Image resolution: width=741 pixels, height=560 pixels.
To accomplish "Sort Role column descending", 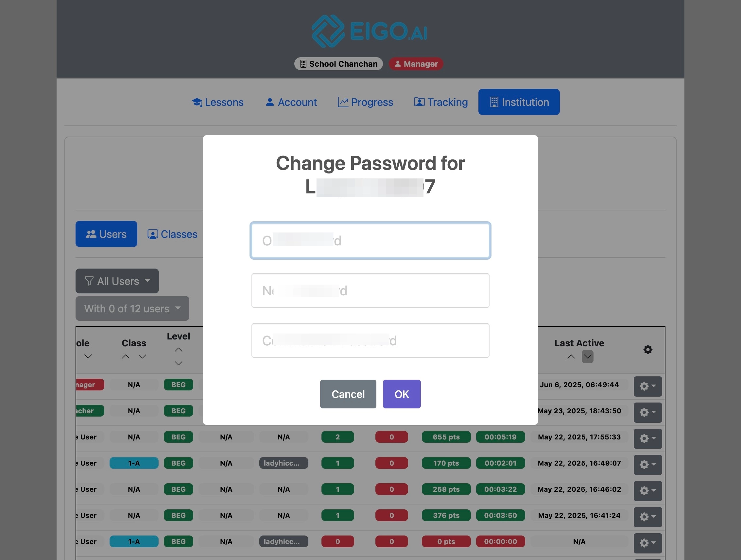I will pyautogui.click(x=88, y=357).
